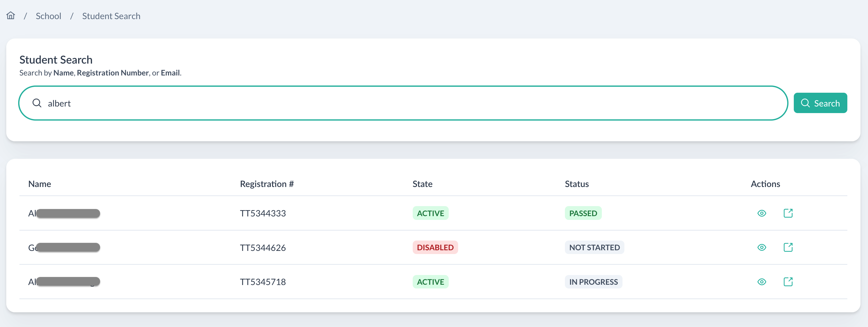Screen dimensions: 868x327
Task: Click the DISABLED state badge
Action: click(435, 247)
